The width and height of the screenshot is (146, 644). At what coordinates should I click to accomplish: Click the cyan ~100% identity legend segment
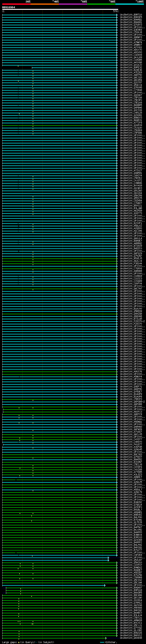click(130, 4)
